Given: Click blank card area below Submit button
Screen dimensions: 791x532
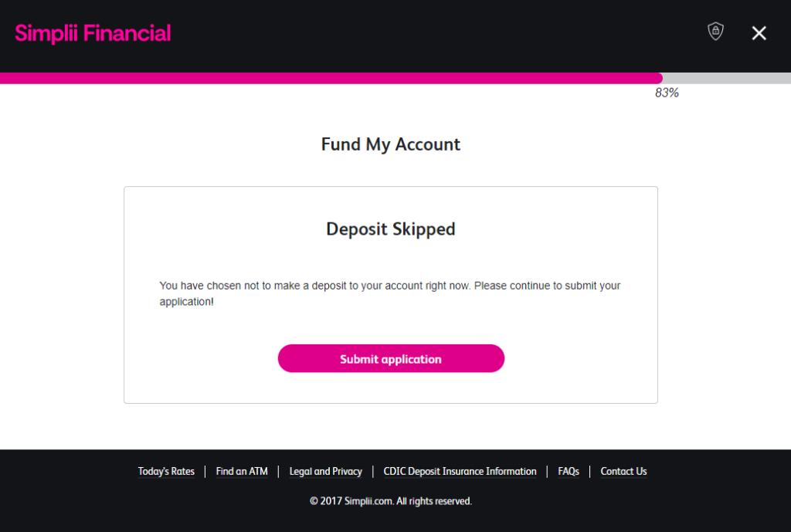Looking at the screenshot, I should (x=391, y=388).
